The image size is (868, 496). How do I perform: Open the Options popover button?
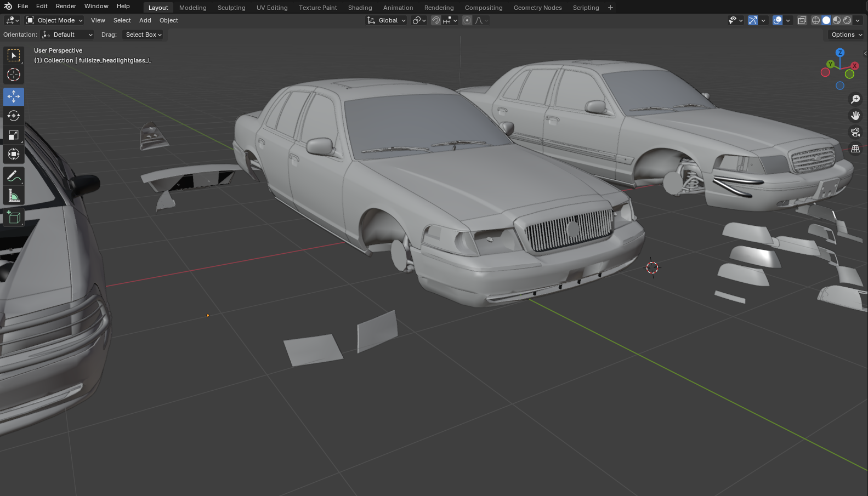pyautogui.click(x=846, y=35)
